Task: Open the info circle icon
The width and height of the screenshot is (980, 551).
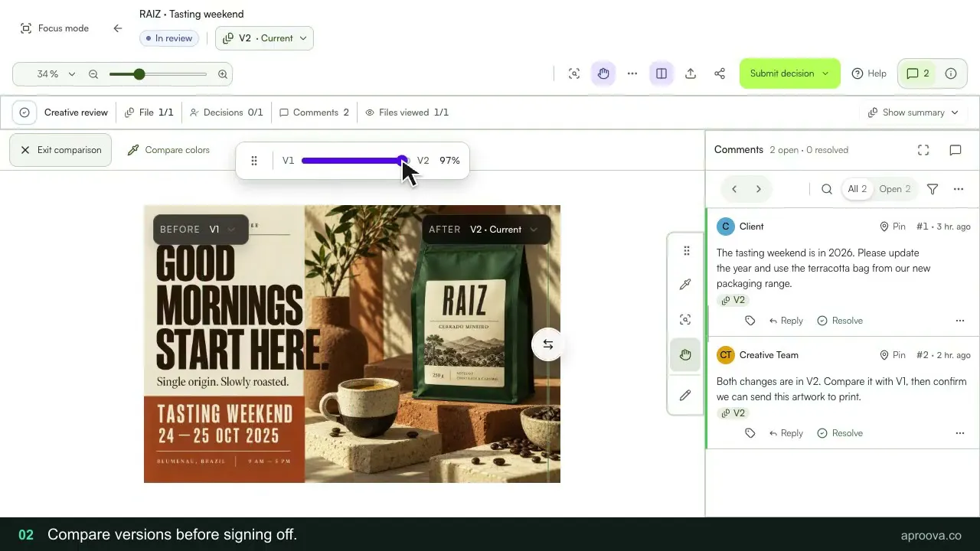Action: [x=951, y=73]
